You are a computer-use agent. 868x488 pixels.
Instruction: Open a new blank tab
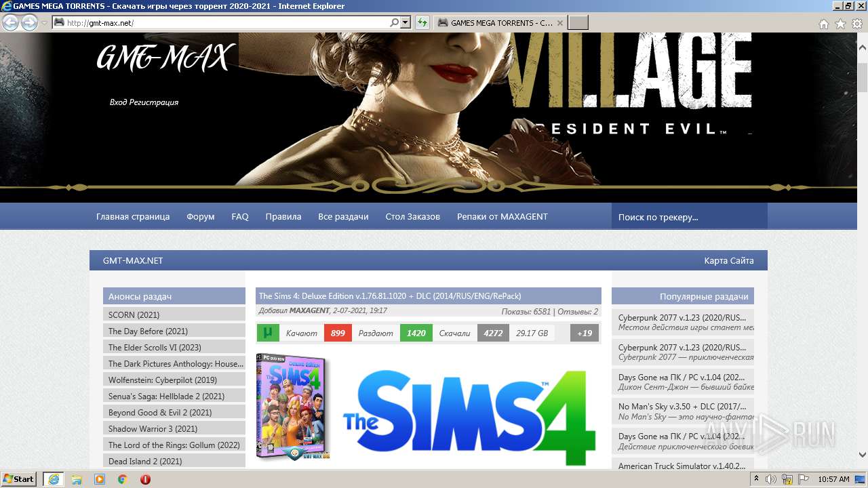578,22
